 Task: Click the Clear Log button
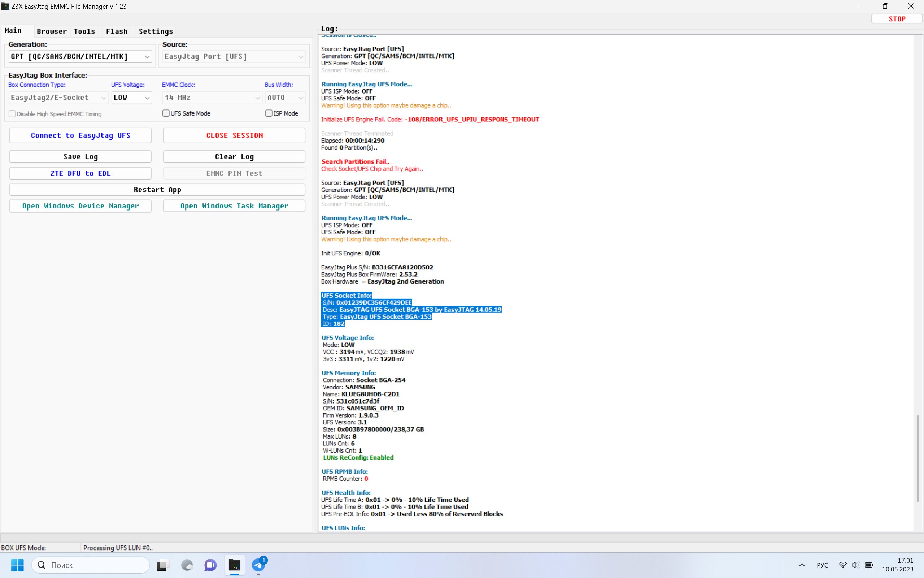(235, 156)
